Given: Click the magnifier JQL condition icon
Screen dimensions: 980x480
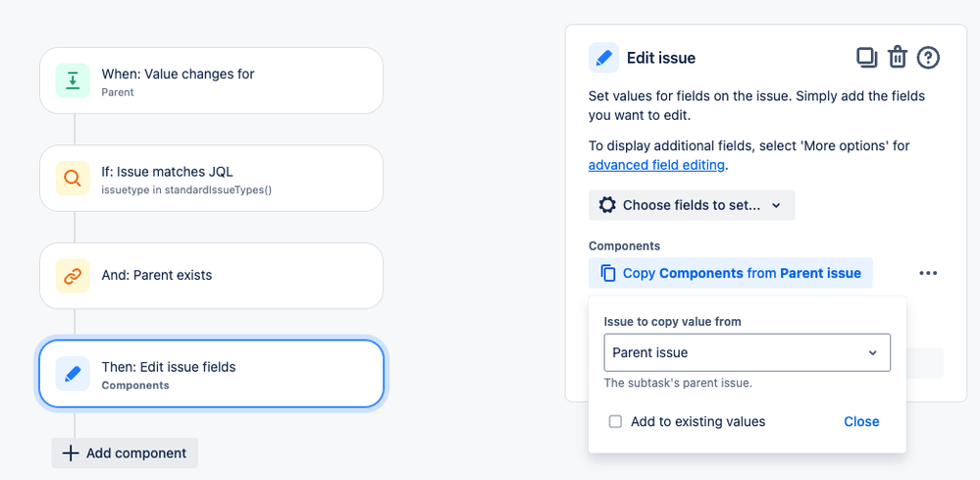Looking at the screenshot, I should point(74,178).
